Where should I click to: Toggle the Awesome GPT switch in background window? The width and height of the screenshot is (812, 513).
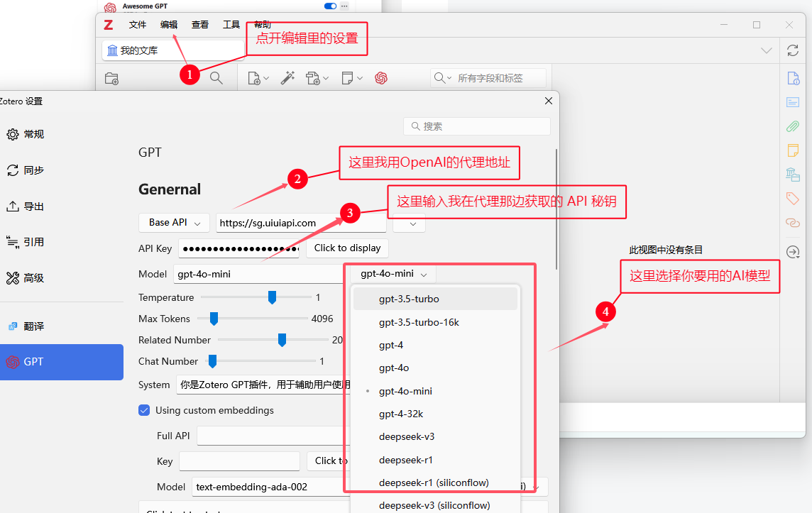[330, 6]
